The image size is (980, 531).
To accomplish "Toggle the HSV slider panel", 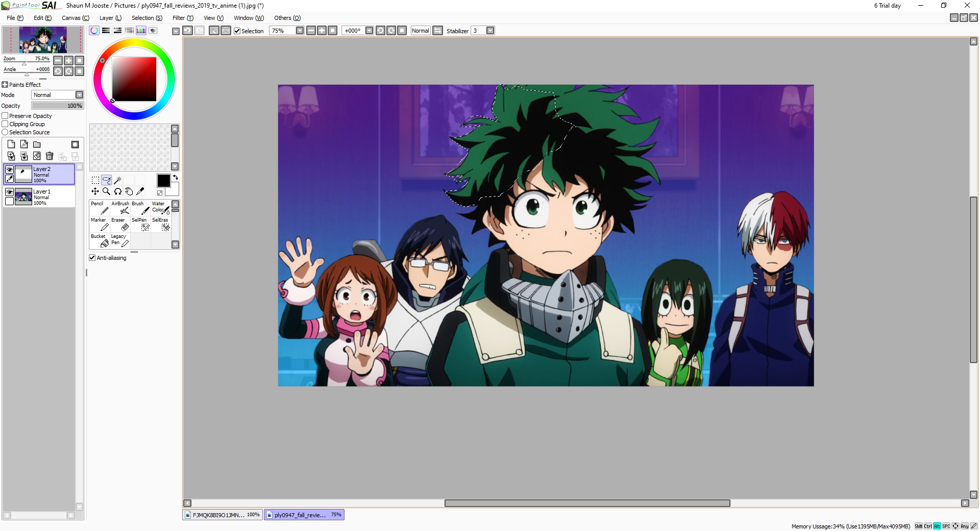I will pyautogui.click(x=117, y=31).
